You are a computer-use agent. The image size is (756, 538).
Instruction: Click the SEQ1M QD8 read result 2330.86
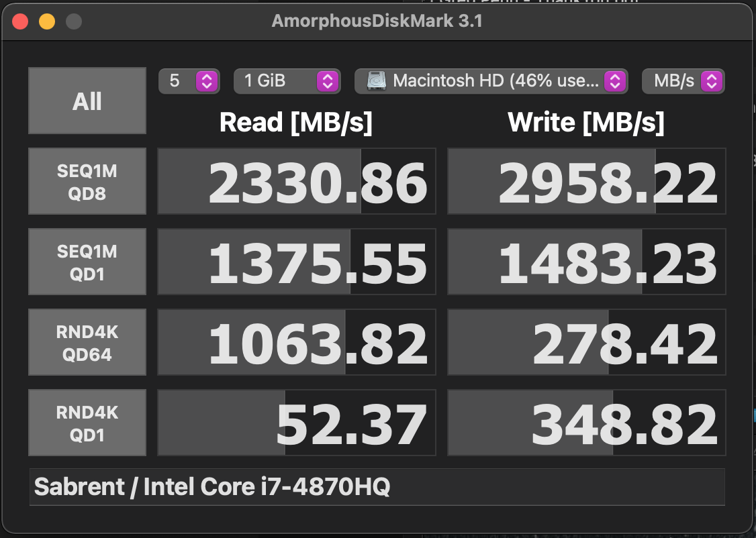(297, 182)
